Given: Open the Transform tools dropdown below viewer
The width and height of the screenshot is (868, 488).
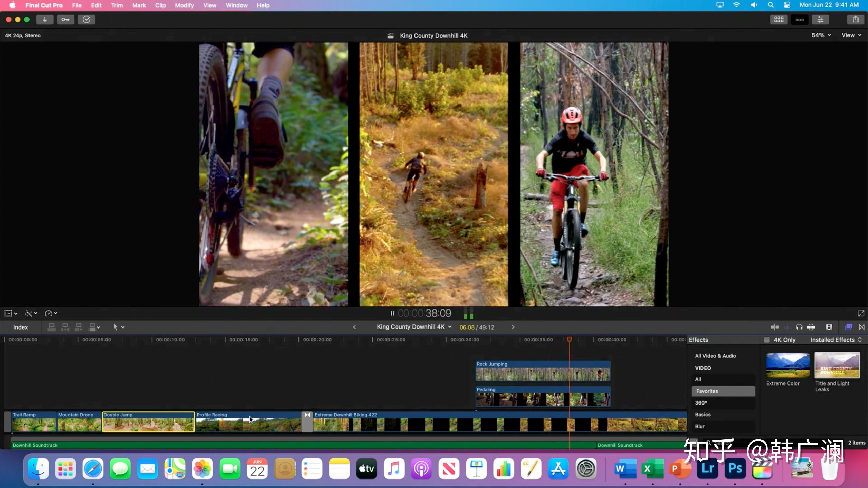Looking at the screenshot, I should (11, 313).
